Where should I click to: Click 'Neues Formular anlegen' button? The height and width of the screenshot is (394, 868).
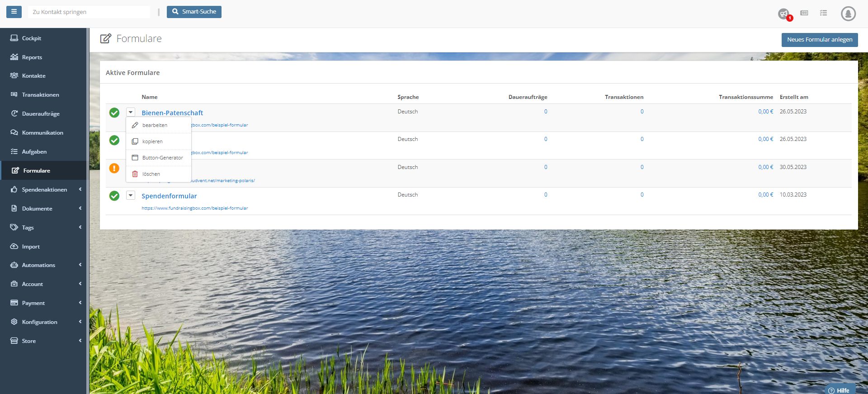(819, 40)
